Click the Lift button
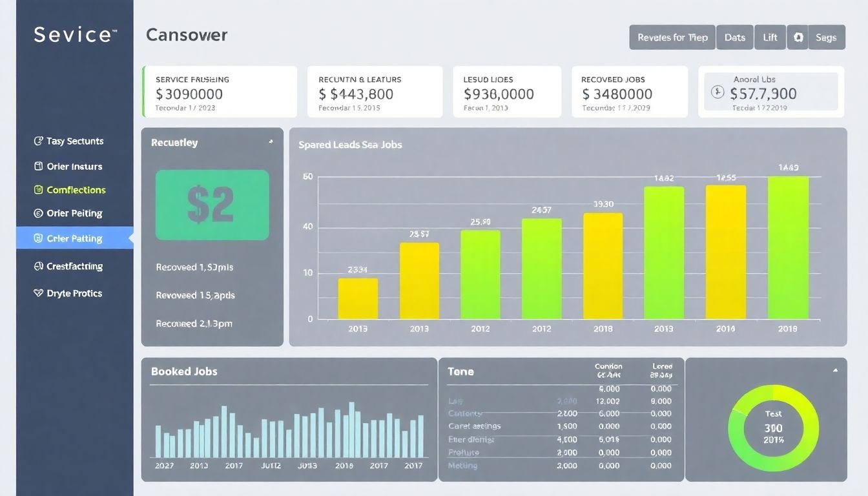The width and height of the screenshot is (868, 496). 770,37
